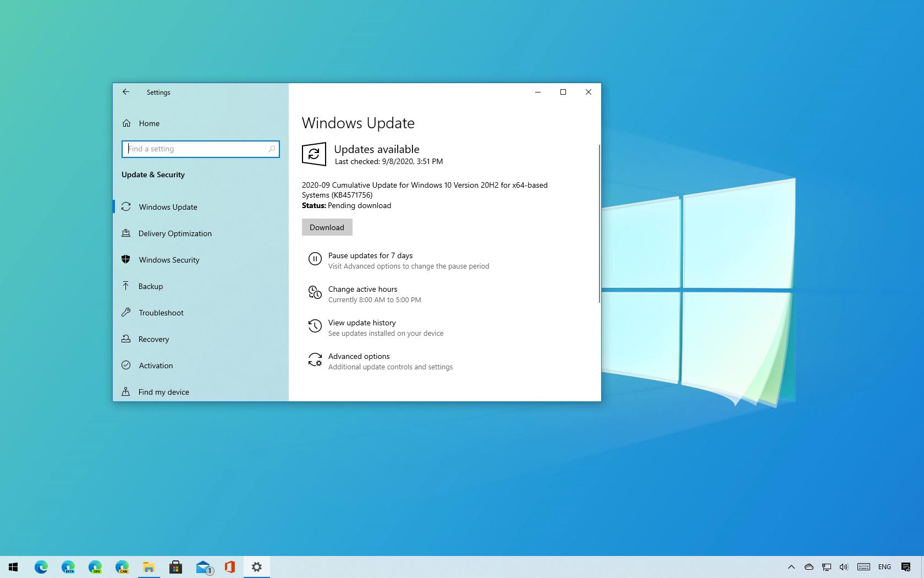The height and width of the screenshot is (578, 924).
Task: Expand hidden icons in the system tray
Action: tap(791, 567)
